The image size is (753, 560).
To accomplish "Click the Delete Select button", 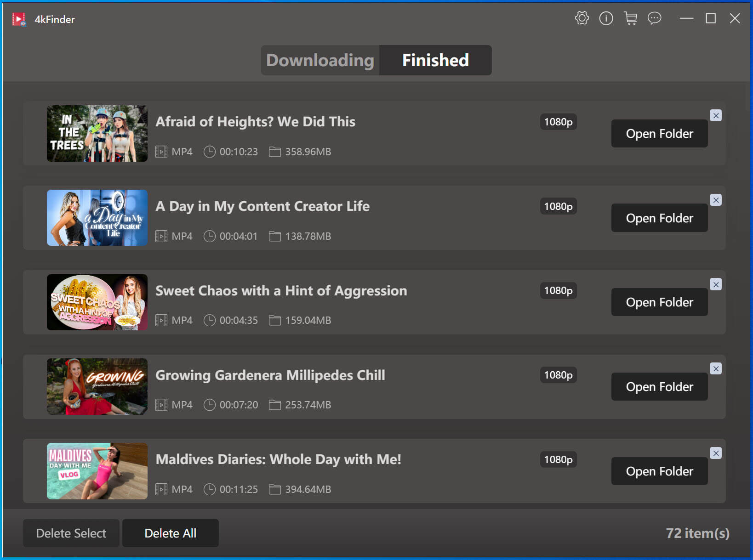I will 71,533.
